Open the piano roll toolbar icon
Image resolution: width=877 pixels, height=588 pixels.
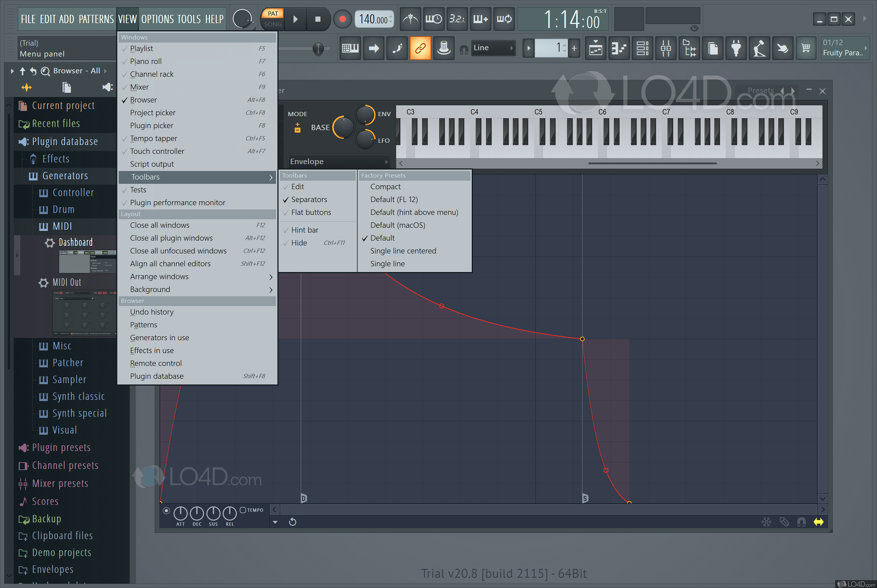[x=619, y=48]
